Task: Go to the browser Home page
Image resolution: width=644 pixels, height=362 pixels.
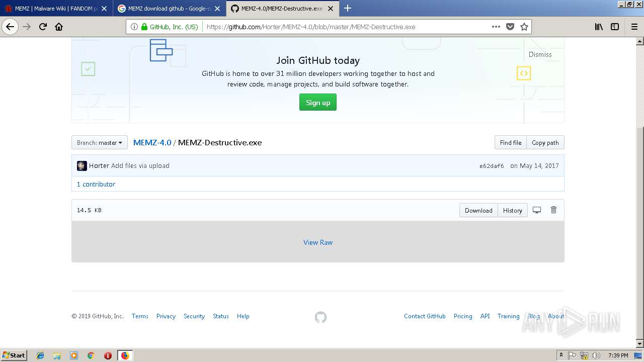Action: (x=59, y=27)
